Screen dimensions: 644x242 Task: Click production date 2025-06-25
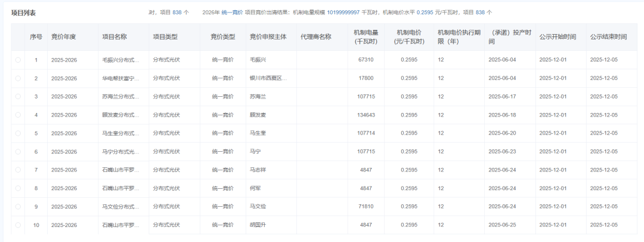pyautogui.click(x=502, y=225)
